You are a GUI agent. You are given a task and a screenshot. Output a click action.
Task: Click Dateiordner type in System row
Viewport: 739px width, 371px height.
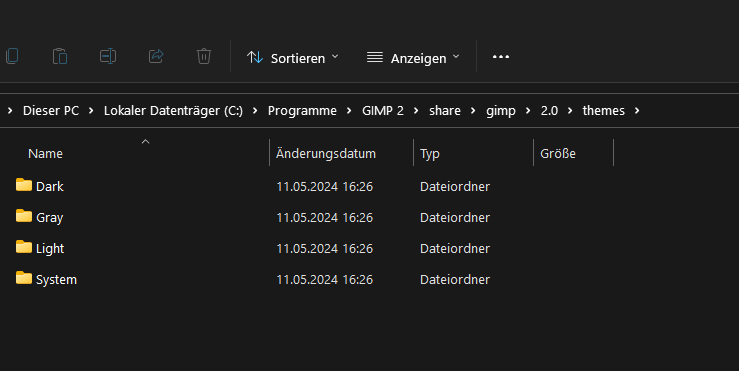[455, 280]
